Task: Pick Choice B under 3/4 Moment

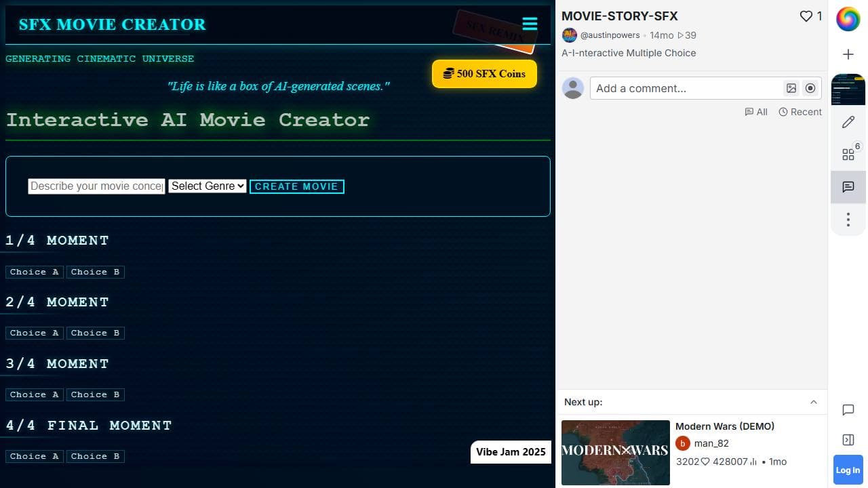Action: (x=96, y=394)
